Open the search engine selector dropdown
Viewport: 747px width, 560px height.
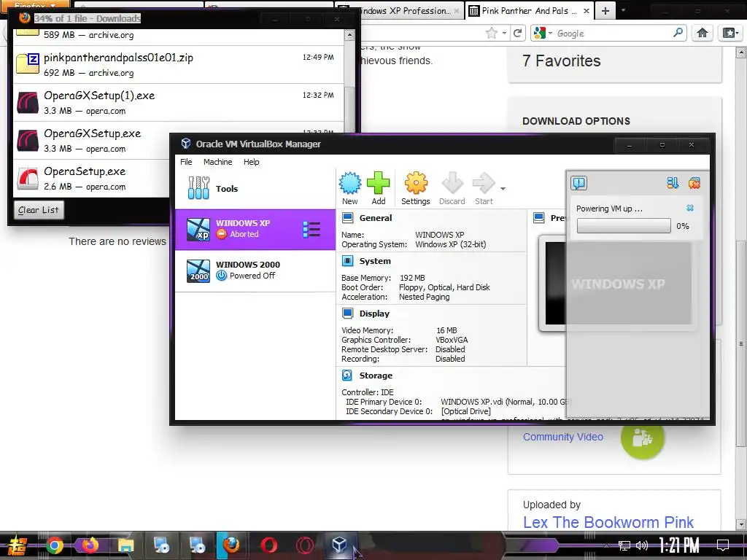[543, 33]
